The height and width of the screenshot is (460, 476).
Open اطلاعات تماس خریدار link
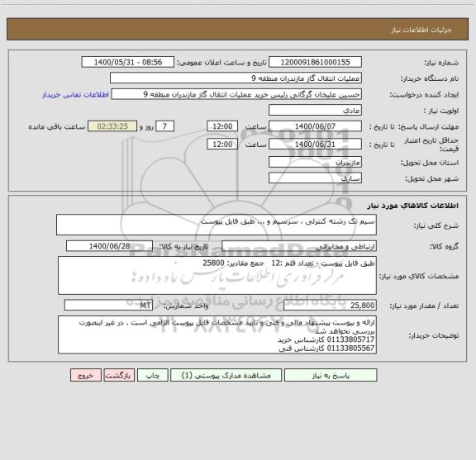click(x=75, y=95)
